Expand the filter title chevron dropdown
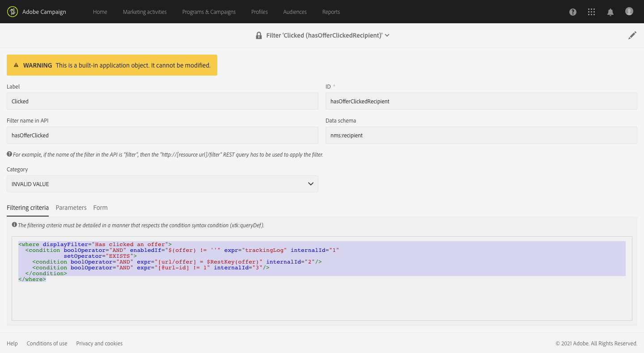 pyautogui.click(x=387, y=35)
